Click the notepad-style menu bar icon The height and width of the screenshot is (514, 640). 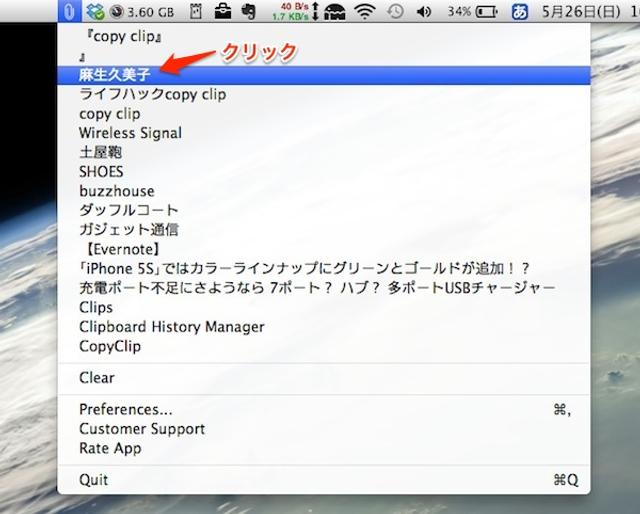click(x=196, y=11)
